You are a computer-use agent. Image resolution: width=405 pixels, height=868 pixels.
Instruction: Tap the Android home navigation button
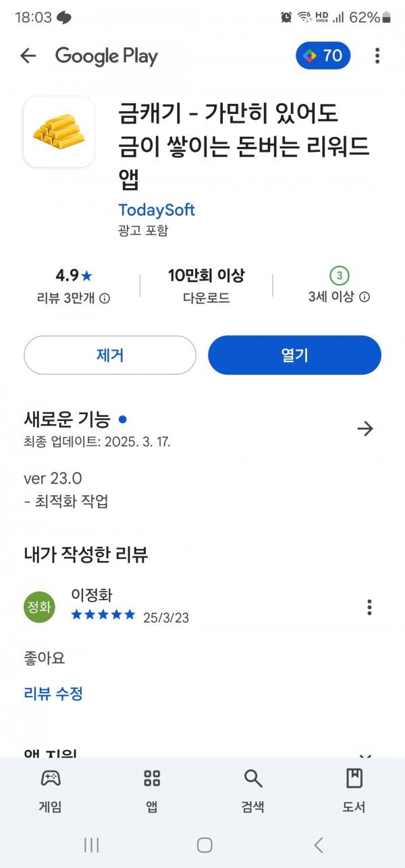coord(205,845)
